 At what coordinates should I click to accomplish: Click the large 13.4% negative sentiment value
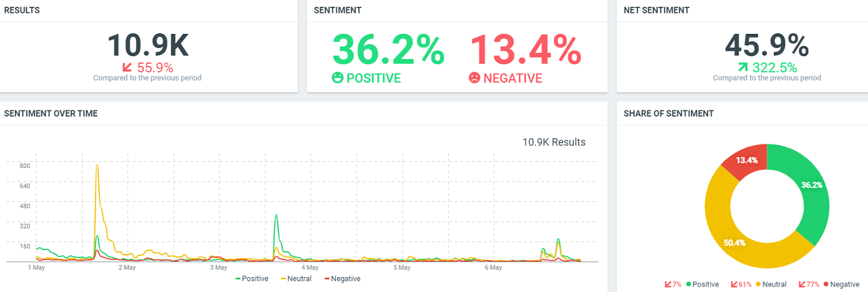pyautogui.click(x=526, y=49)
